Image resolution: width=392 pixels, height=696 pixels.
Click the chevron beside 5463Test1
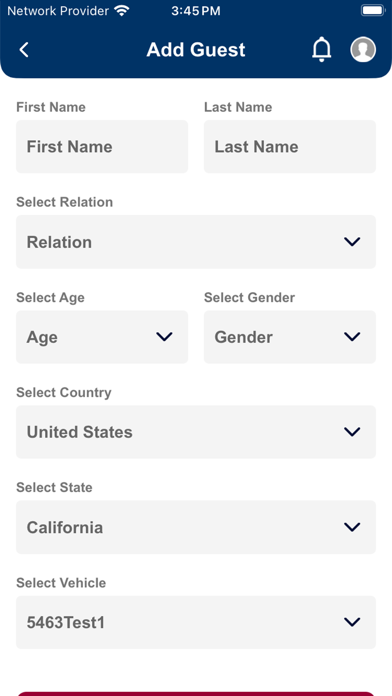click(x=352, y=622)
